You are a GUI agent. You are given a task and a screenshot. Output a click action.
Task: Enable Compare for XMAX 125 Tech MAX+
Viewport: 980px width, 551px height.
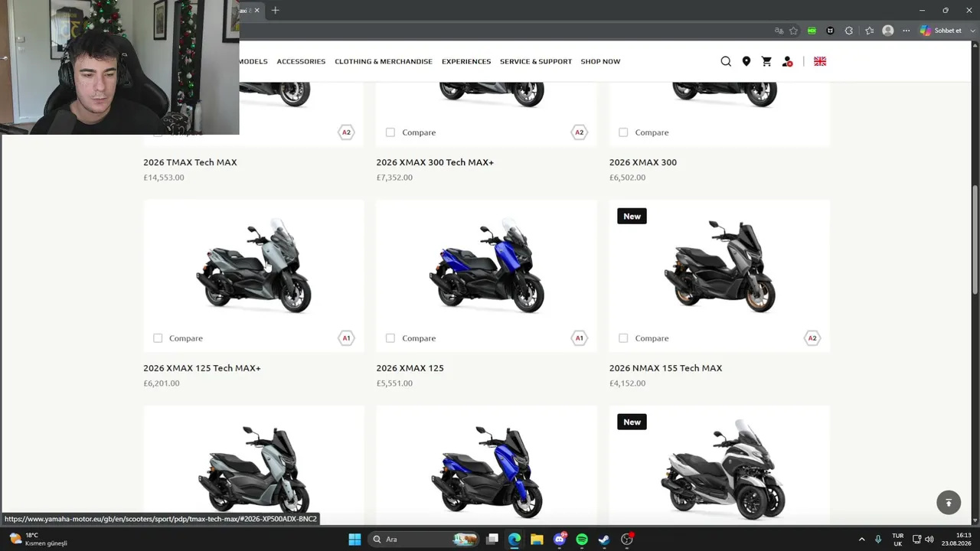158,338
